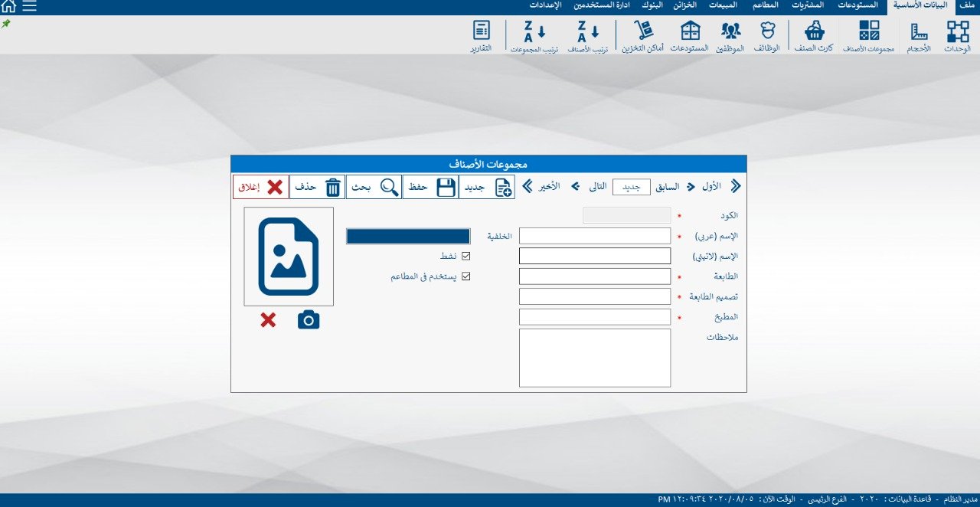Open the الوحدات (Units) ribbon icon
The height and width of the screenshot is (507, 980).
pyautogui.click(x=957, y=34)
